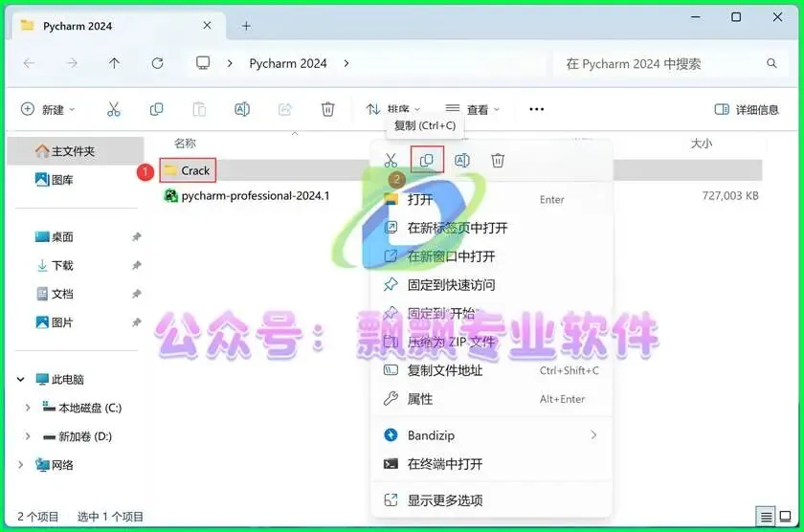Unpin 桌面 using its pin icon

pyautogui.click(x=136, y=236)
